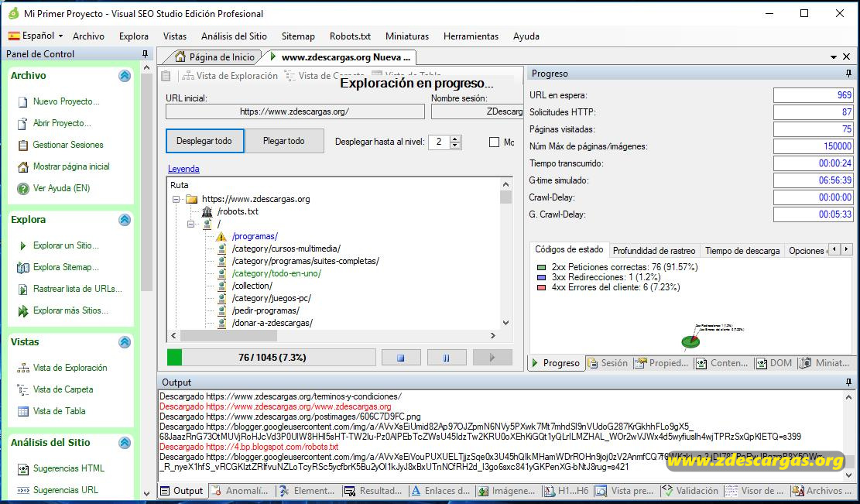Collapse the Análisis del Sitio section
Image resolution: width=860 pixels, height=504 pixels.
[x=125, y=443]
